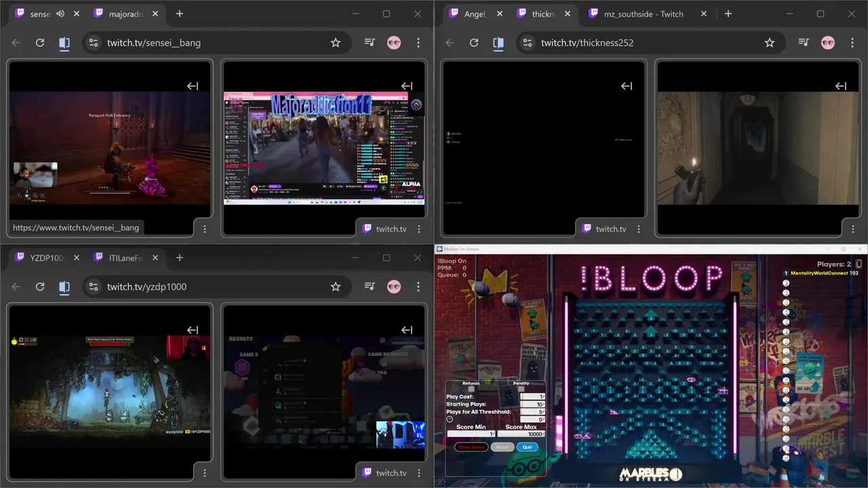Click the Score Max input field
Viewport: 868px width, 488px height.
521,434
